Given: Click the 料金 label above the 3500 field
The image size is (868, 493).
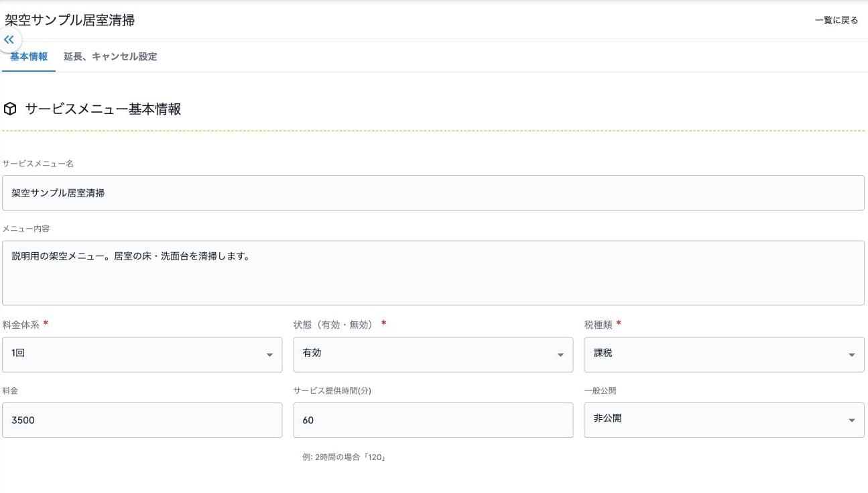Looking at the screenshot, I should (x=10, y=390).
